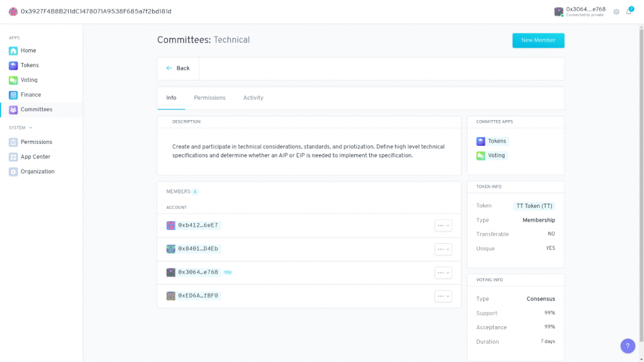Open options menu for member 0xb412…6eE7
The height and width of the screenshot is (362, 644).
point(443,225)
